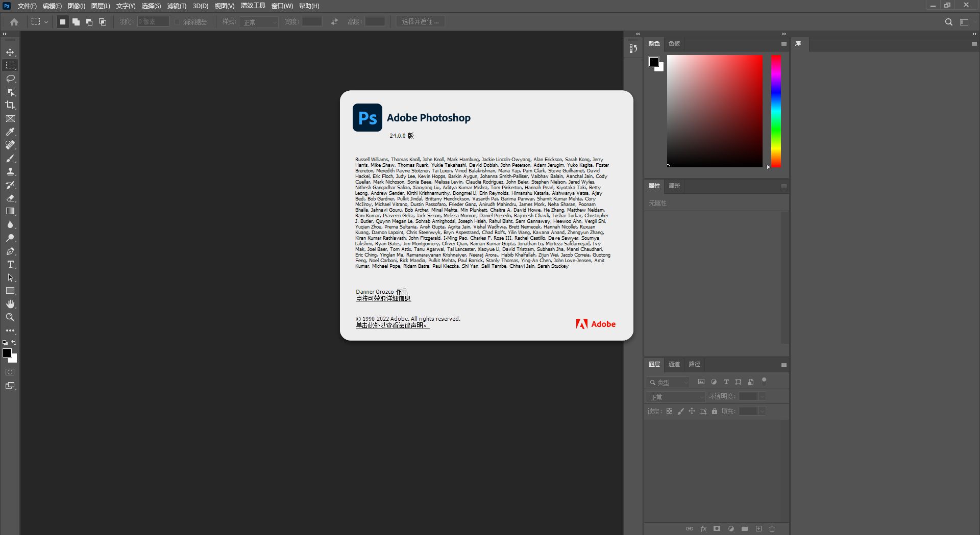Image resolution: width=980 pixels, height=535 pixels.
Task: Open the Style dropdown in options bar
Action: [259, 22]
